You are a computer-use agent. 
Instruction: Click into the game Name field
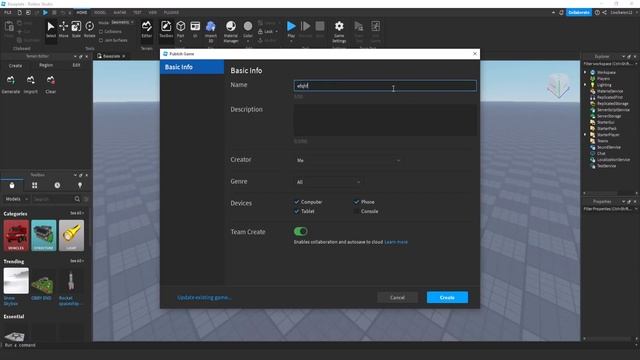[385, 86]
